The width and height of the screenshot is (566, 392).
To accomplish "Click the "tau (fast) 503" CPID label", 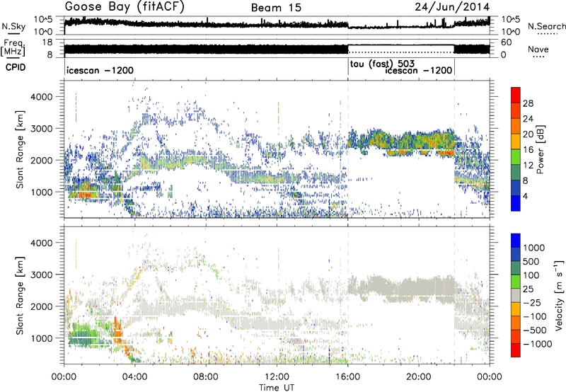I will tap(382, 64).
